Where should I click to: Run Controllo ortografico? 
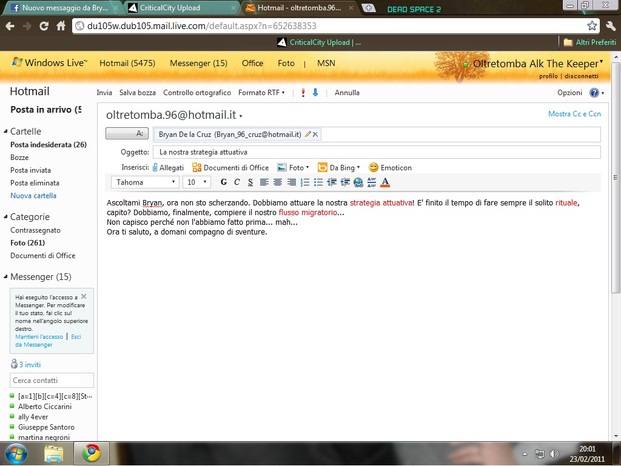197,93
